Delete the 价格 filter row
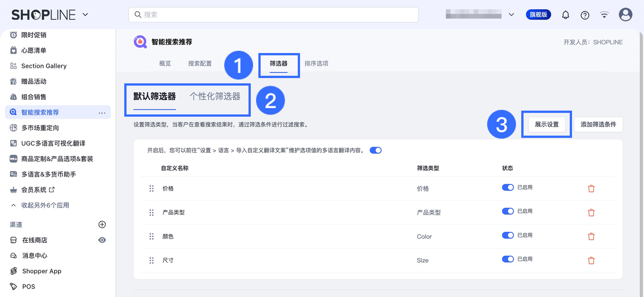 (591, 189)
